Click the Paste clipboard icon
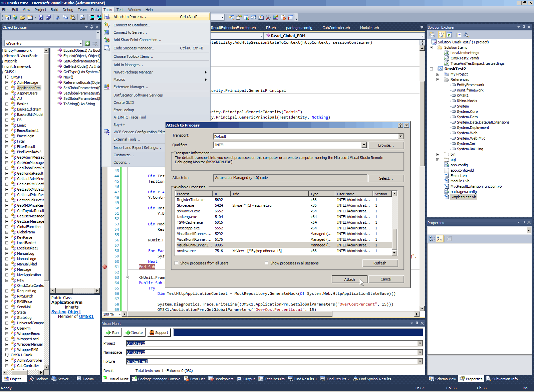This screenshot has height=392, width=534. click(72, 17)
